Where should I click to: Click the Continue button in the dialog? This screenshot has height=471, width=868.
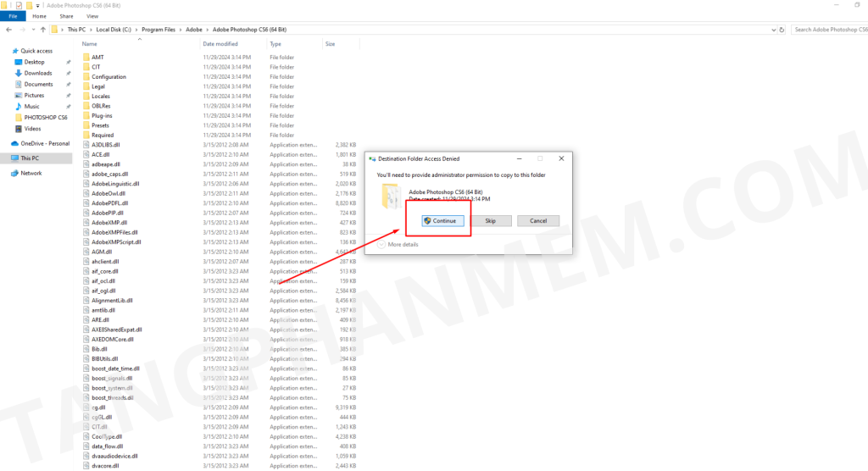pos(440,220)
